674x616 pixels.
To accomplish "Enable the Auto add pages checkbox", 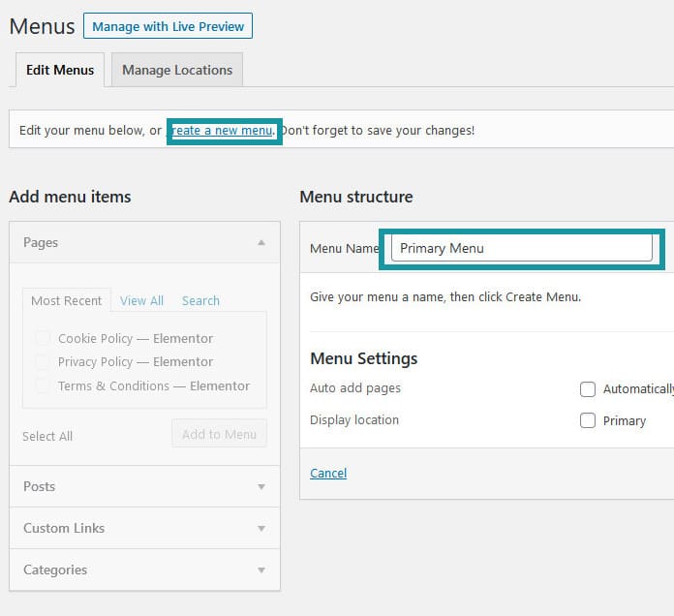I will [587, 389].
